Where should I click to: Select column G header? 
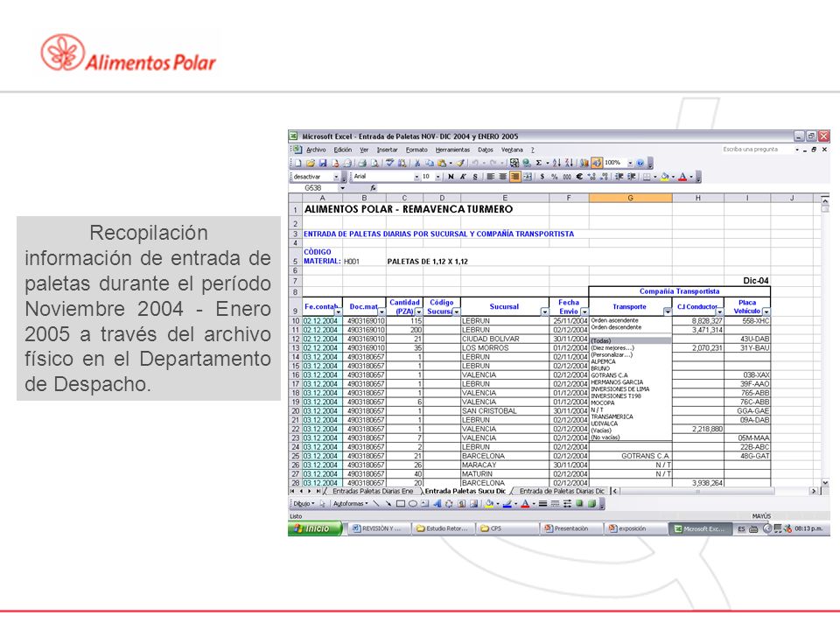(x=631, y=199)
